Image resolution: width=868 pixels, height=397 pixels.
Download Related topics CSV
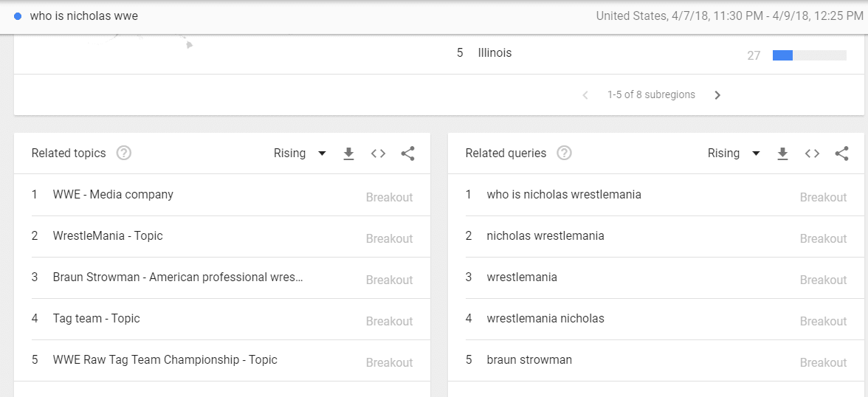pos(348,153)
